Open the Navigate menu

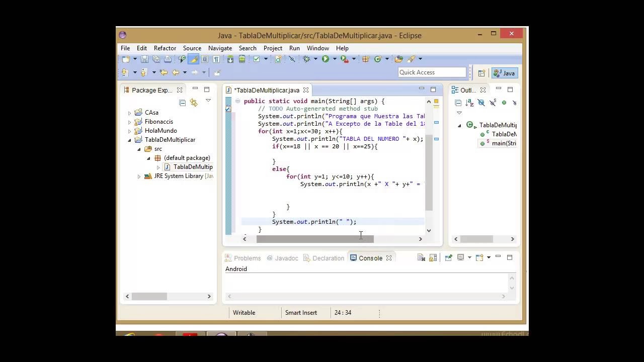[x=220, y=48]
